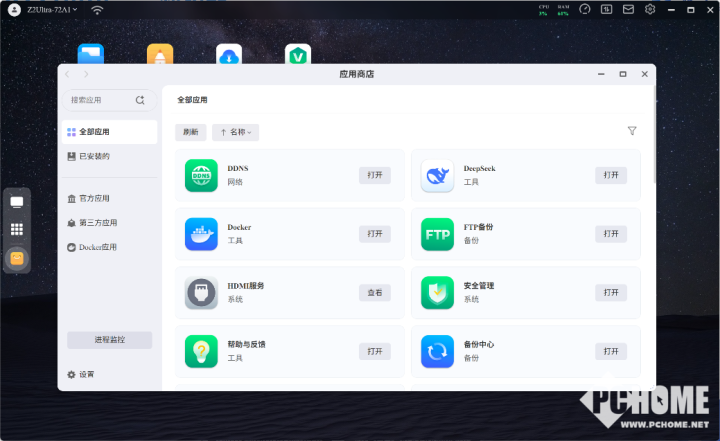Viewport: 720px width, 441px height.
Task: Click the FTP备份 app icon
Action: click(x=437, y=234)
